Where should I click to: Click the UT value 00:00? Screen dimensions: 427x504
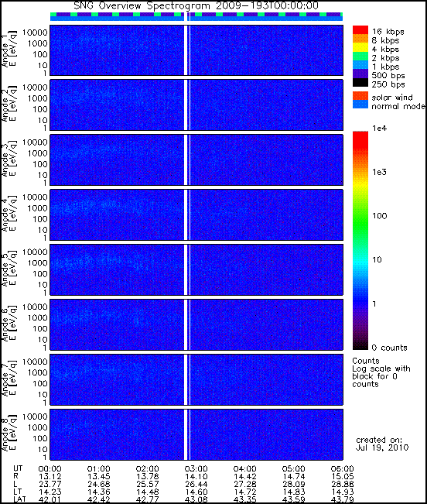tap(50, 469)
